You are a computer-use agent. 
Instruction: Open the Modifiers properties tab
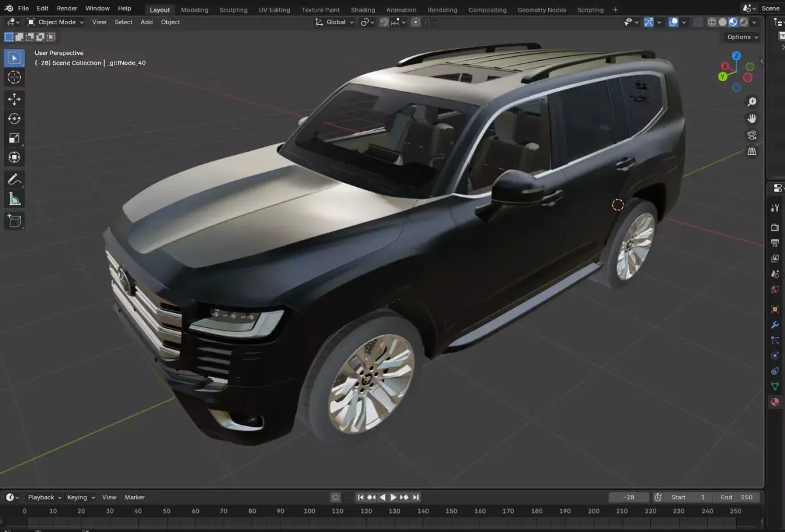pos(775,325)
